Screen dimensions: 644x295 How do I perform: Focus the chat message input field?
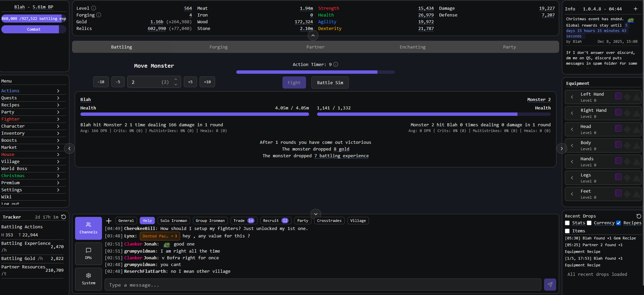(x=323, y=285)
